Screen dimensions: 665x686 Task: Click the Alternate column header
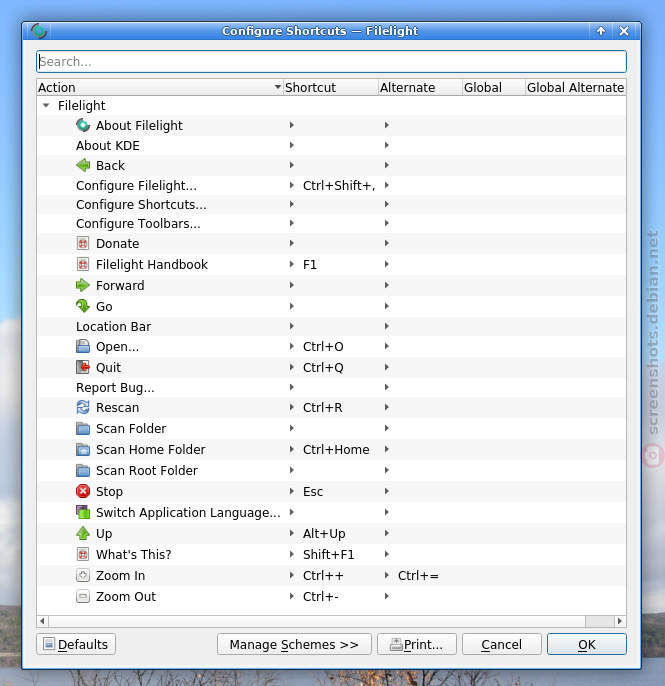tap(420, 88)
